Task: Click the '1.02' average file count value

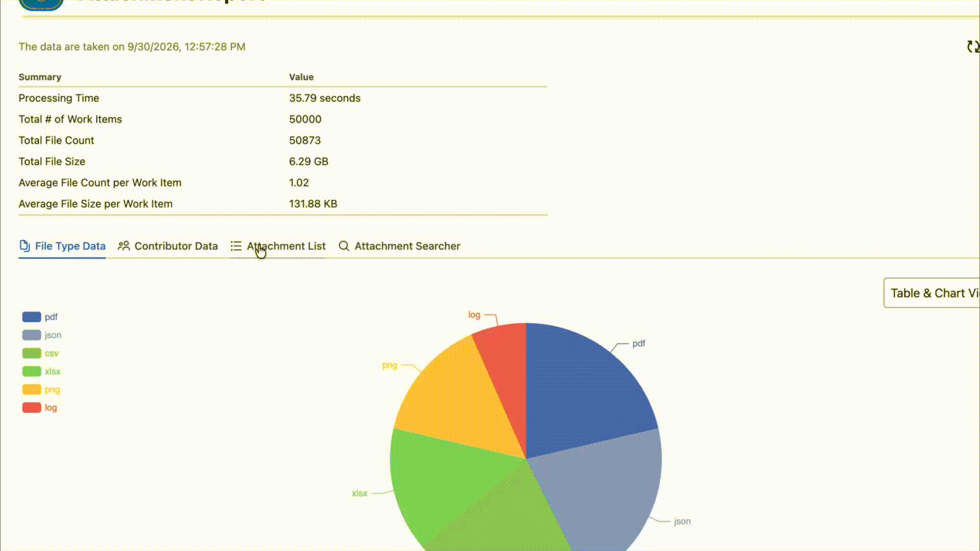Action: click(299, 183)
